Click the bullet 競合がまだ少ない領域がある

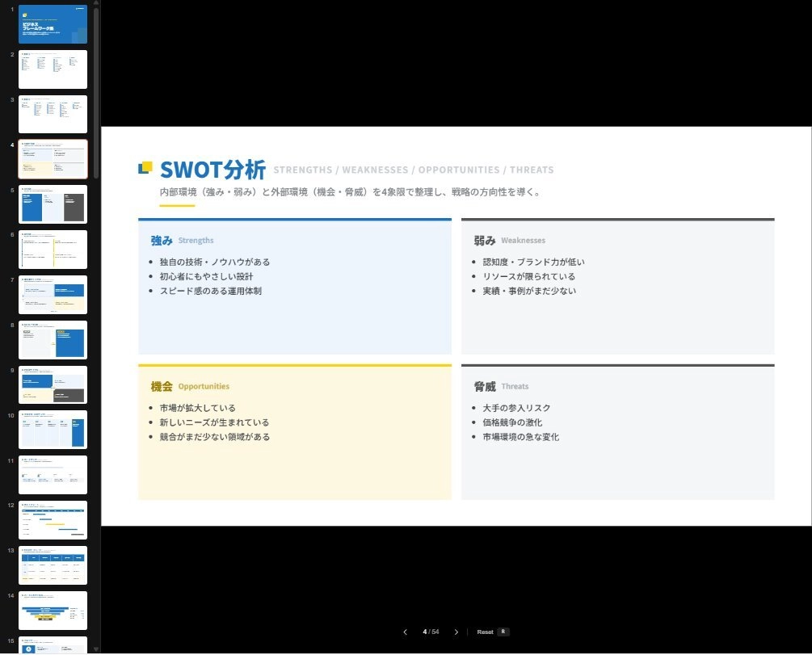click(x=214, y=437)
